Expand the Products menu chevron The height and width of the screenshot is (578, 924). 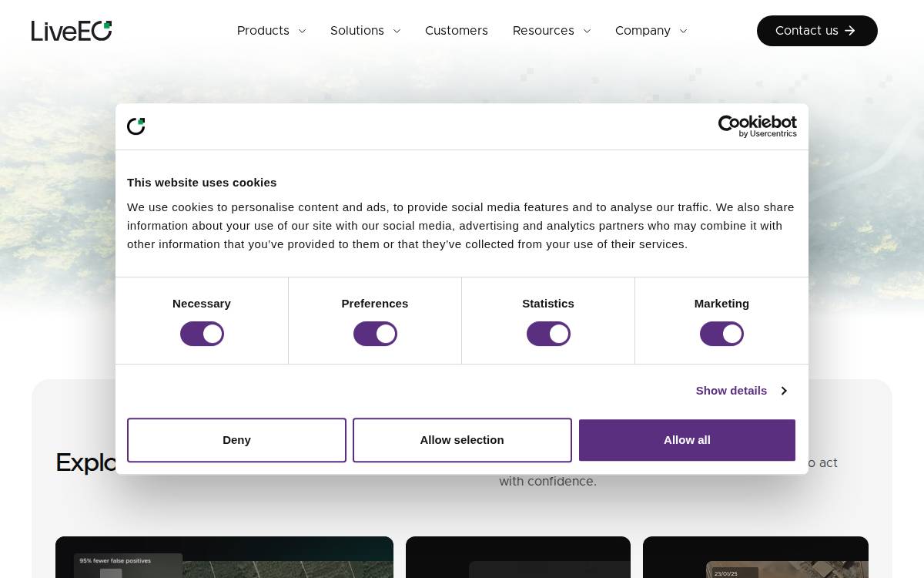pyautogui.click(x=302, y=32)
